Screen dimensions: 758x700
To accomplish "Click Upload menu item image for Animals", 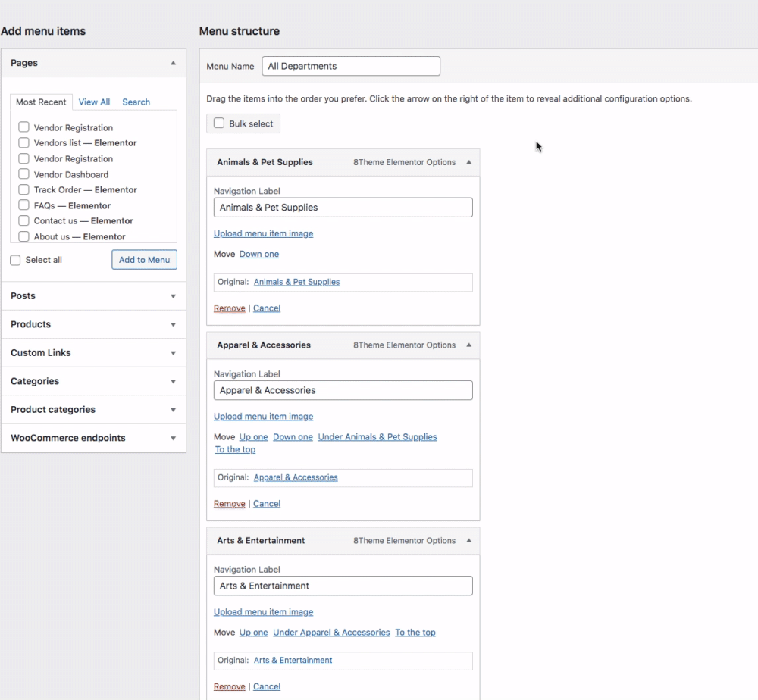I will pyautogui.click(x=263, y=233).
